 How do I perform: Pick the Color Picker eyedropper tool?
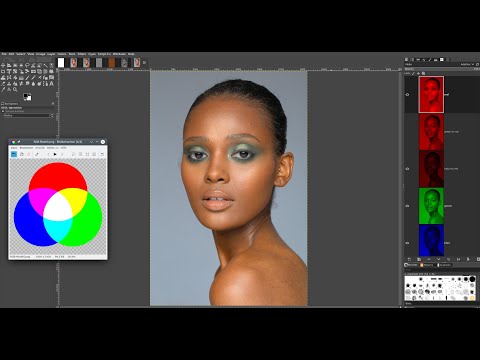(3, 89)
